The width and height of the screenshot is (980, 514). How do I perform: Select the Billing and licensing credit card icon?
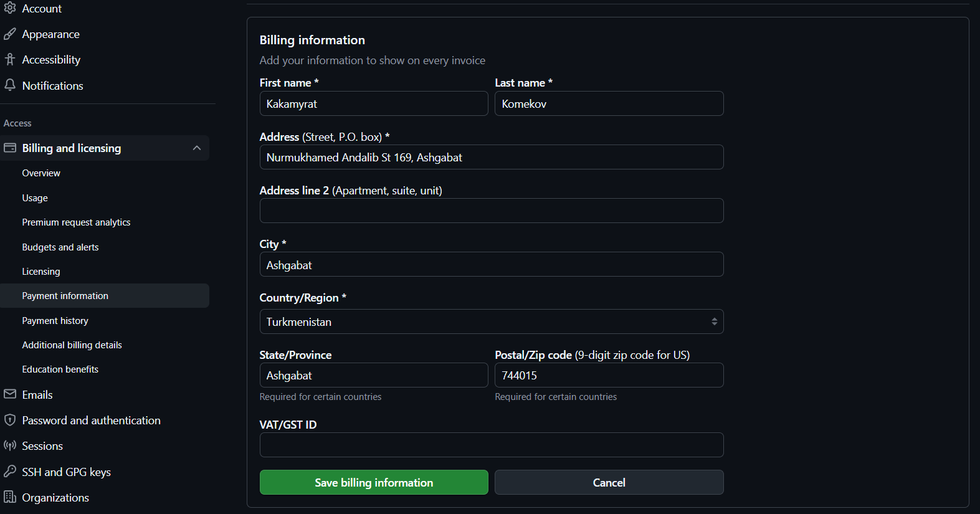[x=10, y=148]
